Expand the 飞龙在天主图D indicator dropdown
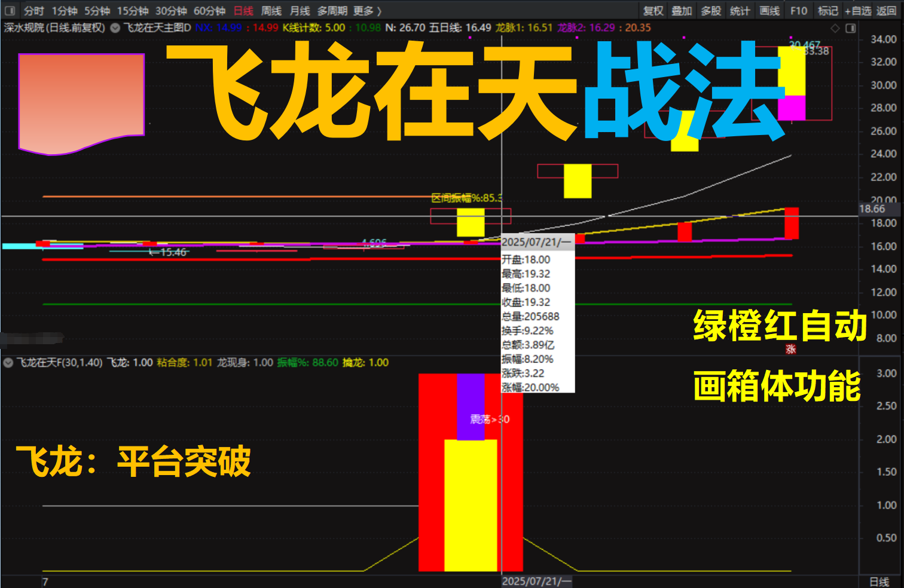The image size is (904, 588). pos(115,27)
